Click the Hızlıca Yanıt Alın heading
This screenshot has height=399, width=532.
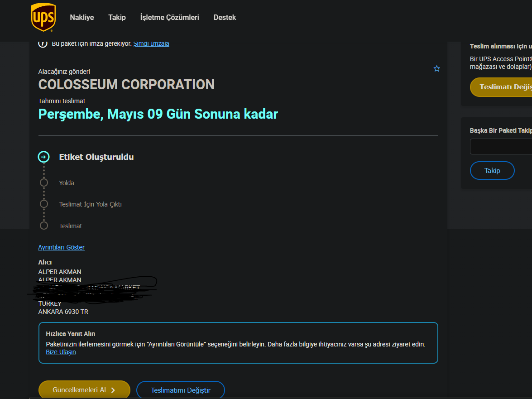[x=71, y=334]
